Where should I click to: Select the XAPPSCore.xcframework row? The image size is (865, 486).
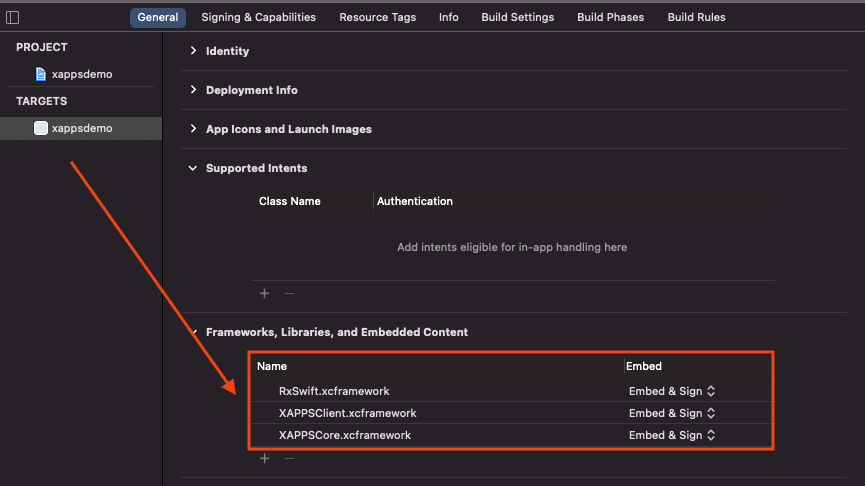[345, 435]
